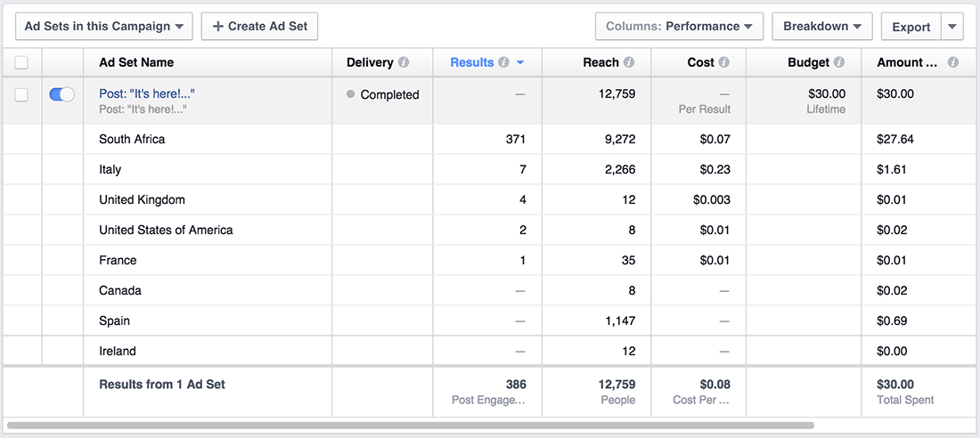Toggle off the Post "It's here!..." ad set switch
The height and width of the screenshot is (438, 980).
61,94
